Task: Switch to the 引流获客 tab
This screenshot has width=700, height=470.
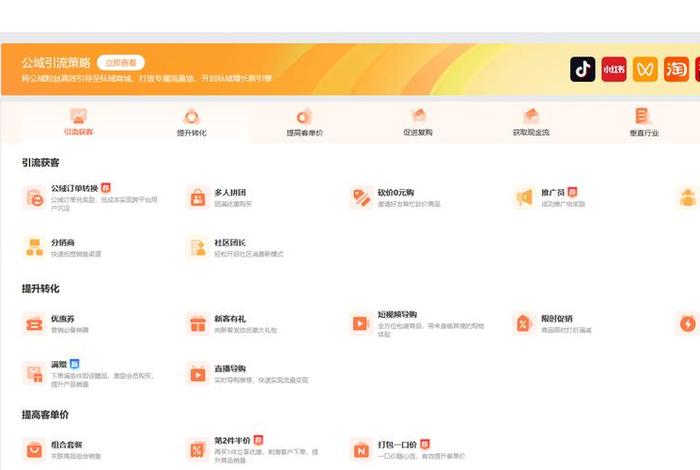Action: click(x=79, y=122)
